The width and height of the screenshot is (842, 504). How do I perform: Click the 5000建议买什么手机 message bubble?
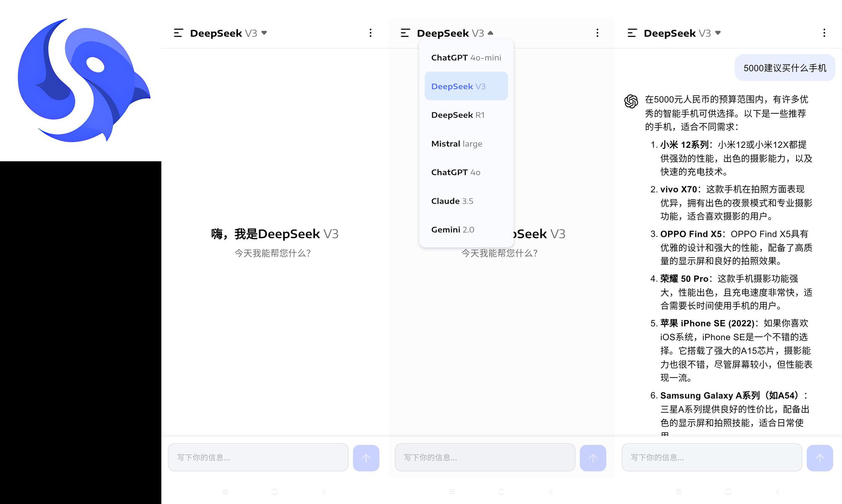[784, 68]
